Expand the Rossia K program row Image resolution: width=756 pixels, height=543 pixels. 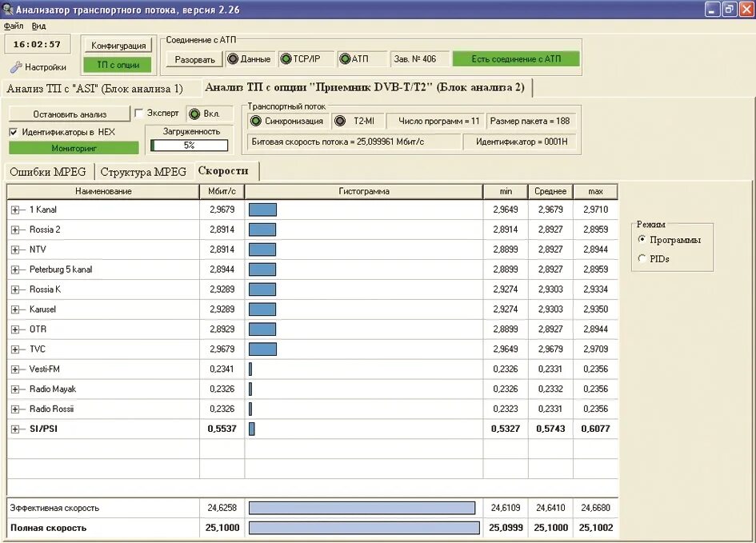15,289
